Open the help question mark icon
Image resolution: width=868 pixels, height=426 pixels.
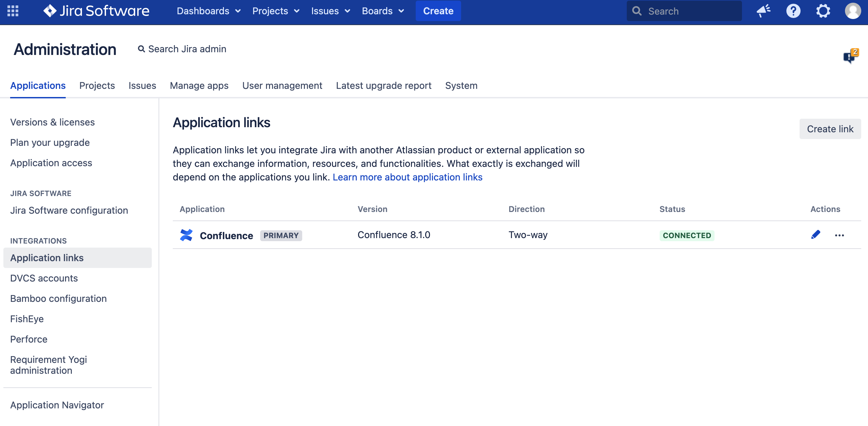point(793,11)
